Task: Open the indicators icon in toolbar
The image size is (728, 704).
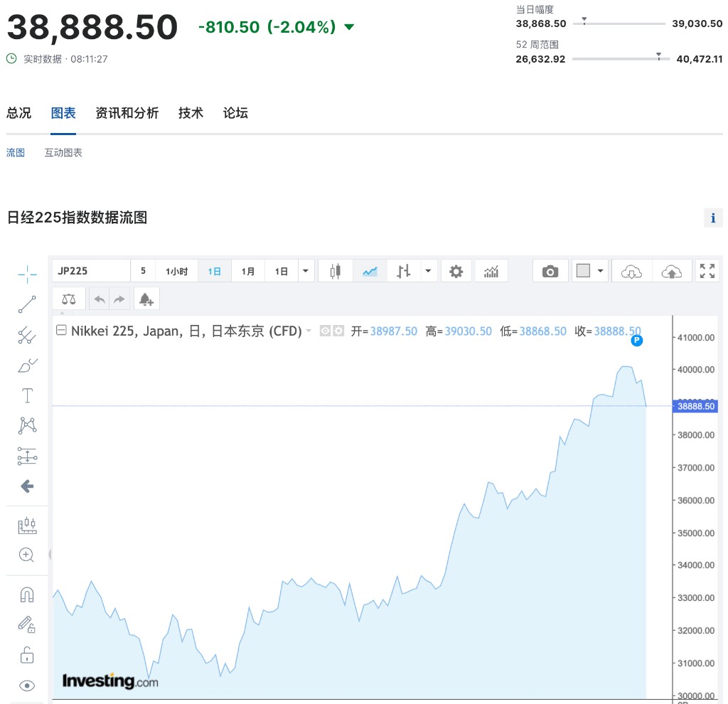Action: pos(491,271)
